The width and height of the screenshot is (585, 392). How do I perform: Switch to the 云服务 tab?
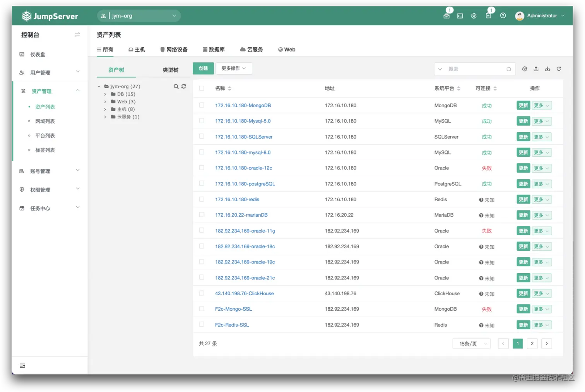pos(251,50)
